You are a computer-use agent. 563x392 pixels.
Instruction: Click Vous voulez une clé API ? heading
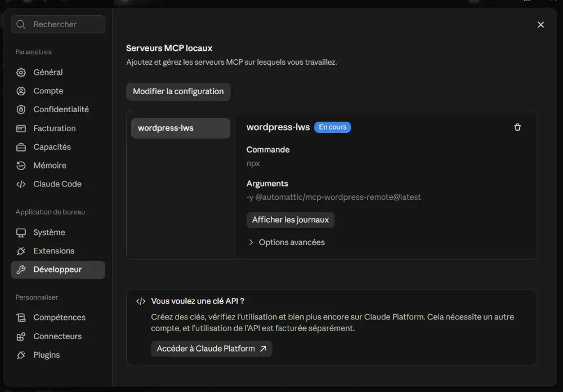(198, 301)
